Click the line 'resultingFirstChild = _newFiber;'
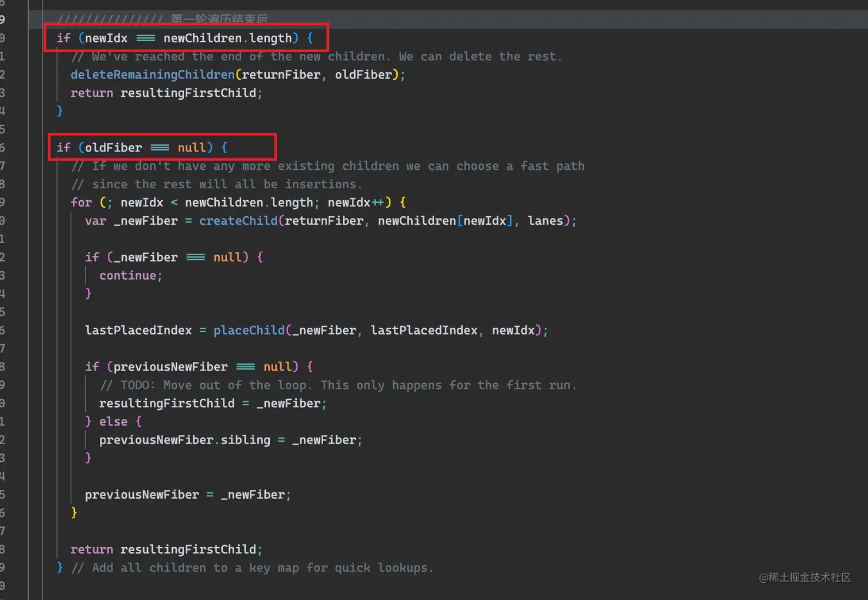Image resolution: width=868 pixels, height=600 pixels. click(x=213, y=404)
